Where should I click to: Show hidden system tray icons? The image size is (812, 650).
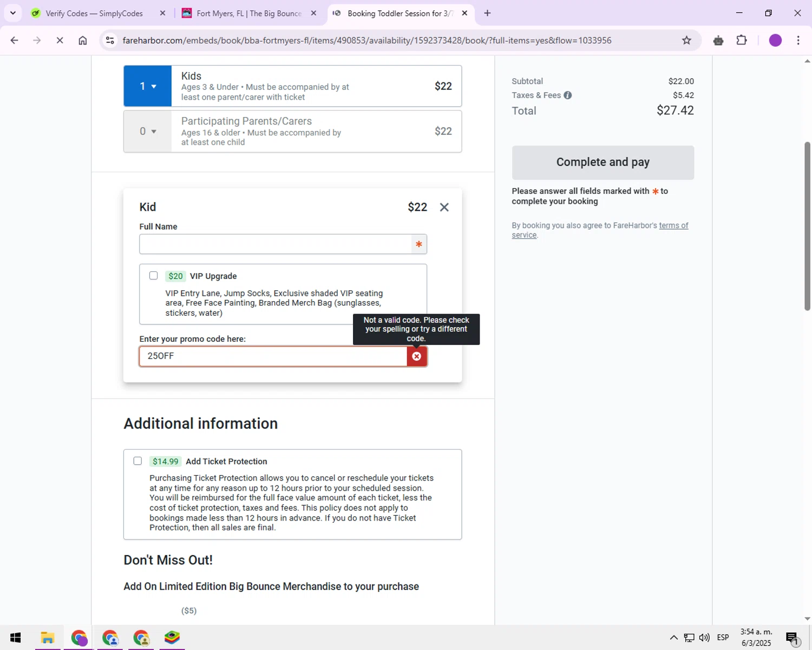coord(673,638)
